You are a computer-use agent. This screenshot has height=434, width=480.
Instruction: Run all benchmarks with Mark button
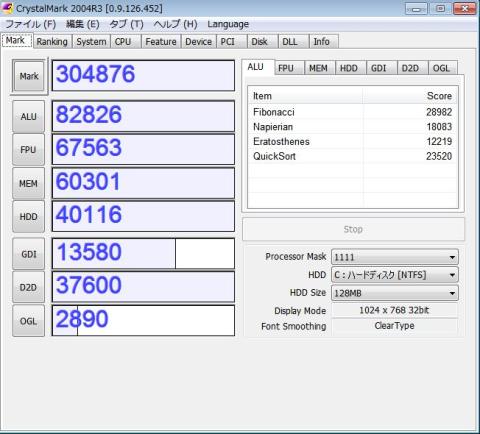(x=29, y=76)
